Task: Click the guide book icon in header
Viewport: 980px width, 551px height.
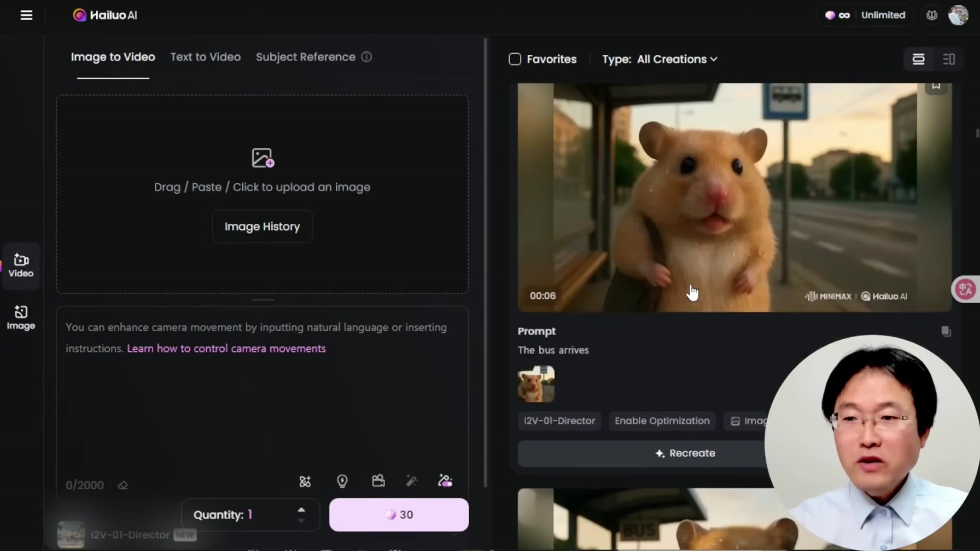Action: [x=932, y=15]
